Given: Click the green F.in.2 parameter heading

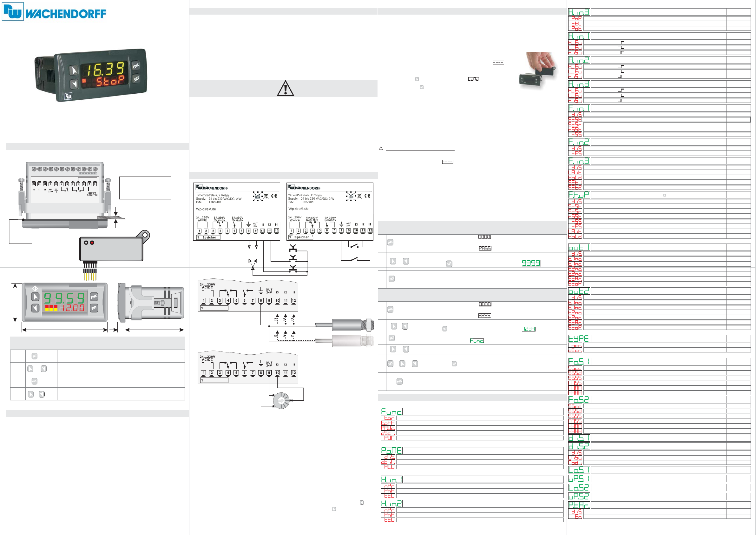Looking at the screenshot, I should click(x=579, y=142).
